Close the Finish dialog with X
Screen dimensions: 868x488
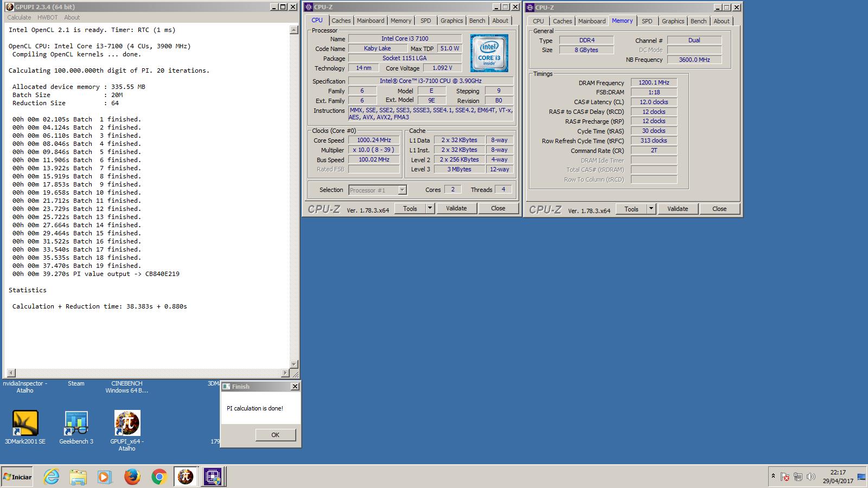pyautogui.click(x=295, y=387)
